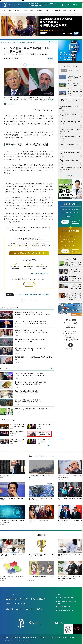Click the ログイン link in the header
Image resolution: width=83 pixels, height=644 pixels.
pos(75,5)
